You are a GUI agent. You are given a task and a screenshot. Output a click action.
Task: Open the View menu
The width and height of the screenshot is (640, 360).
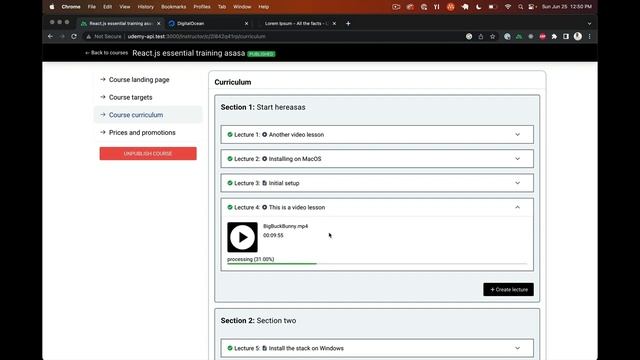[x=125, y=7]
